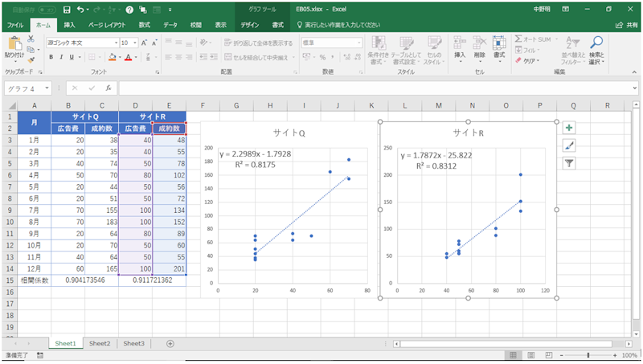Open Chart Styles paintbrush button
This screenshot has width=643, height=364.
click(x=569, y=145)
